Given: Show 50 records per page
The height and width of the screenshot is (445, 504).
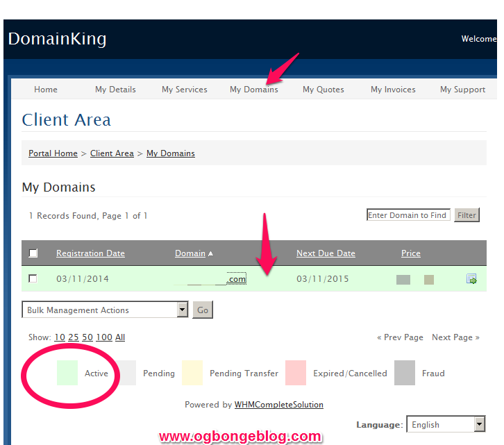Looking at the screenshot, I should (87, 337).
